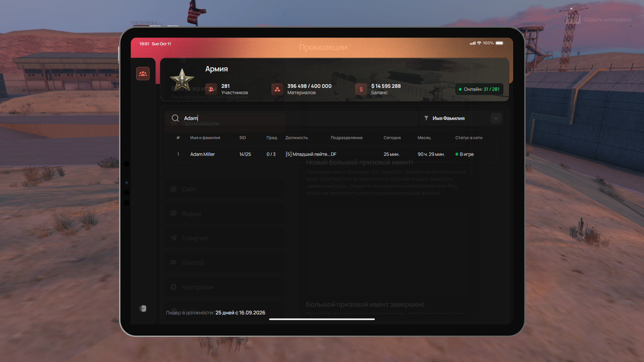Click the "Сегодня" column header
Screen dimensions: 644x362
point(392,138)
